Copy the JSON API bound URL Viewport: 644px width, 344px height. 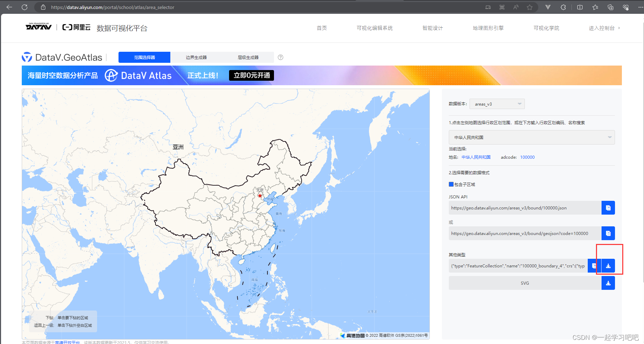point(608,207)
